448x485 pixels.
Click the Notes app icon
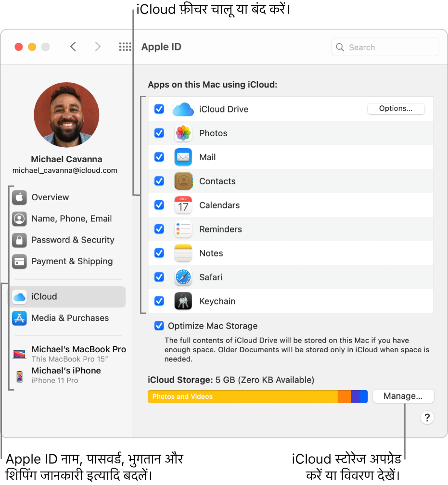(x=183, y=253)
